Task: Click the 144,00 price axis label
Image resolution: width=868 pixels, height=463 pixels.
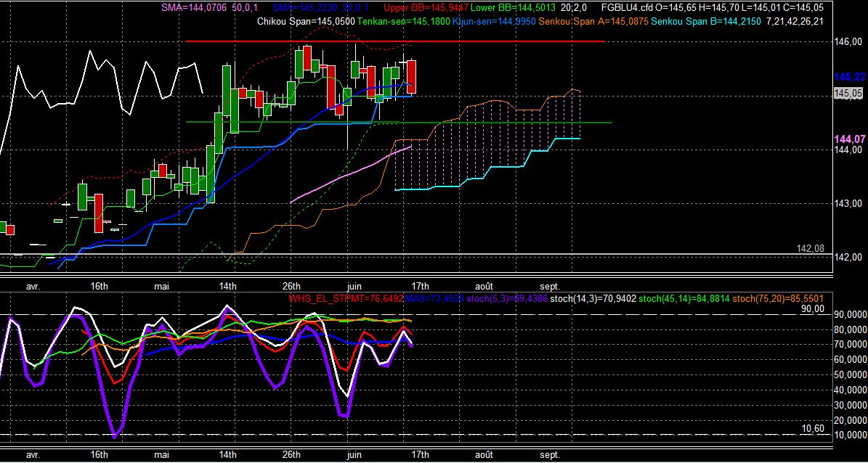Action: coord(848,149)
